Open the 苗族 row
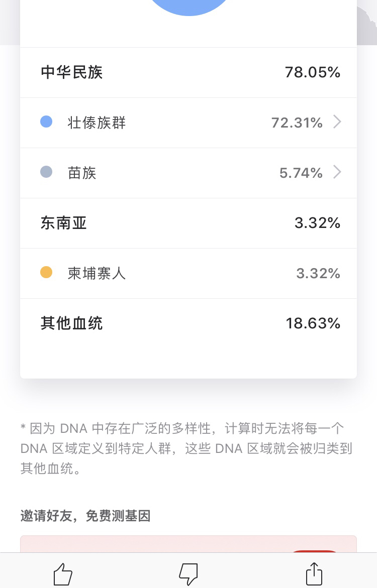 coord(189,173)
